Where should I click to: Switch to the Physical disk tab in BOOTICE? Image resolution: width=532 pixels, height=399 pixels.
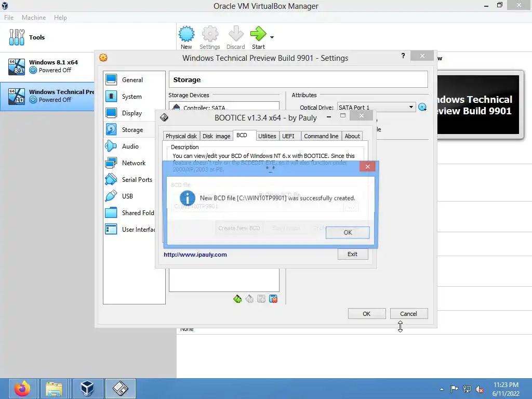pos(181,136)
